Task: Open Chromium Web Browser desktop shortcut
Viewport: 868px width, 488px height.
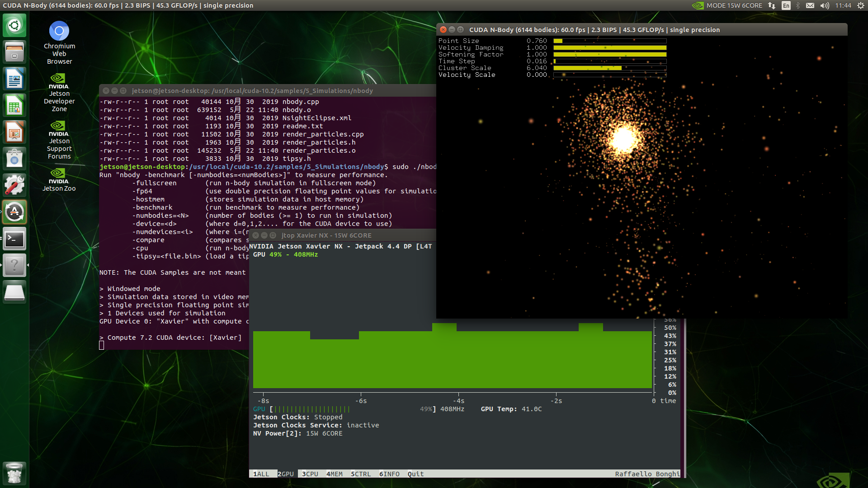Action: click(x=59, y=42)
